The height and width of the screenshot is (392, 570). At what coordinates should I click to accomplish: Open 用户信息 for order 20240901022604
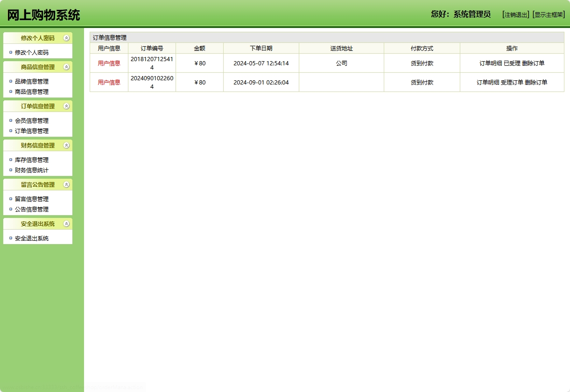109,83
